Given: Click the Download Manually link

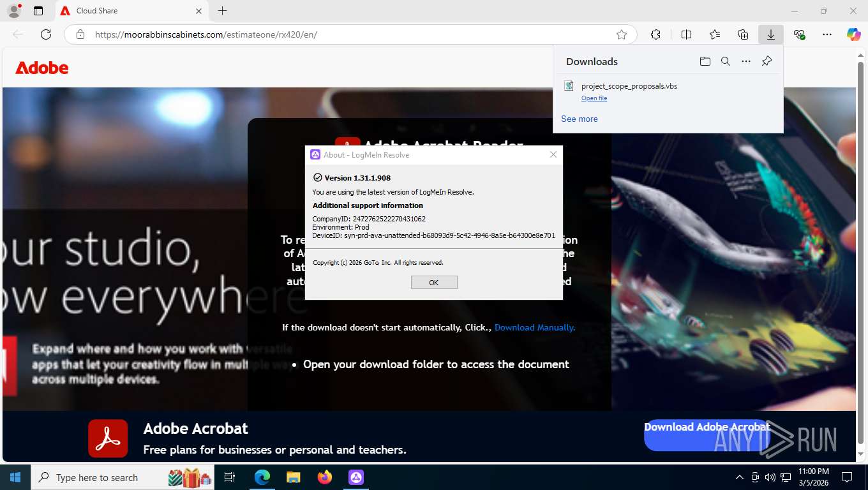Looking at the screenshot, I should 535,327.
